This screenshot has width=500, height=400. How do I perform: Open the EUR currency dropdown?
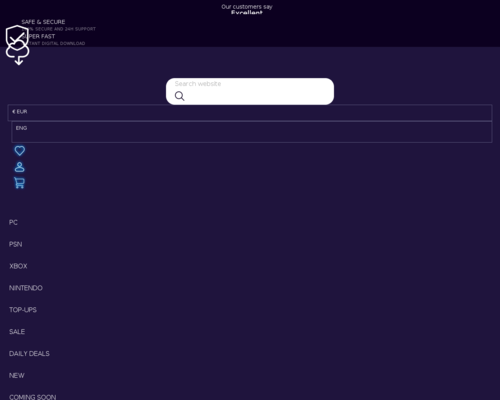[250, 112]
